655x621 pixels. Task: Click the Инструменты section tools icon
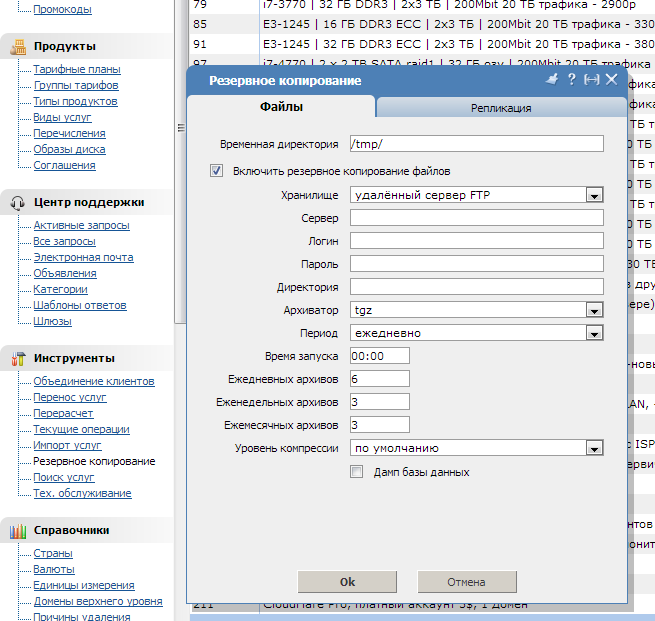tap(17, 358)
